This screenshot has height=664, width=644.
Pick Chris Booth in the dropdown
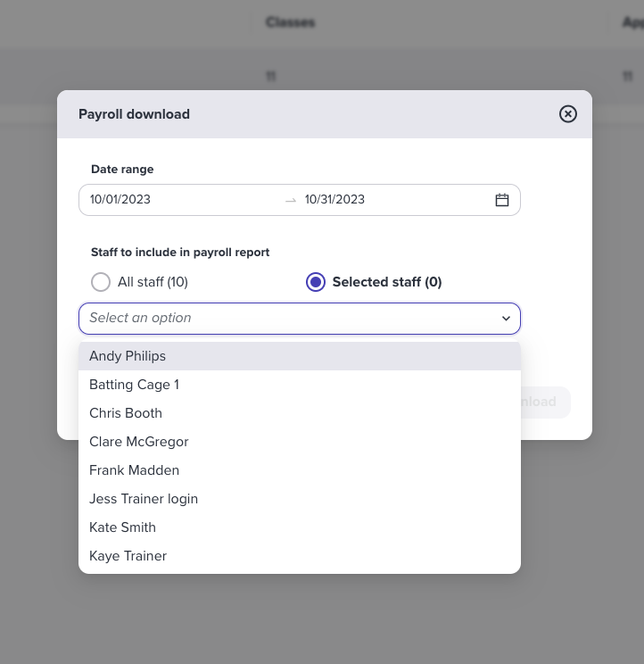pos(300,413)
